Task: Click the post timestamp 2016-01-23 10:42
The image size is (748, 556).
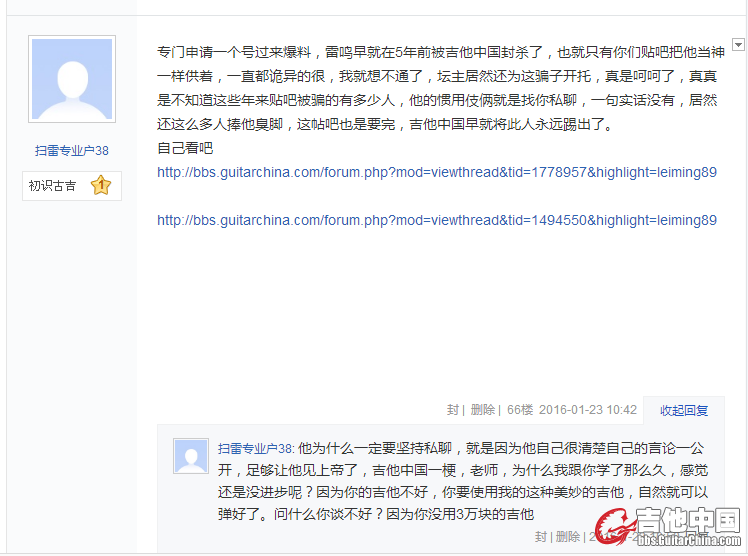Action: coord(588,410)
